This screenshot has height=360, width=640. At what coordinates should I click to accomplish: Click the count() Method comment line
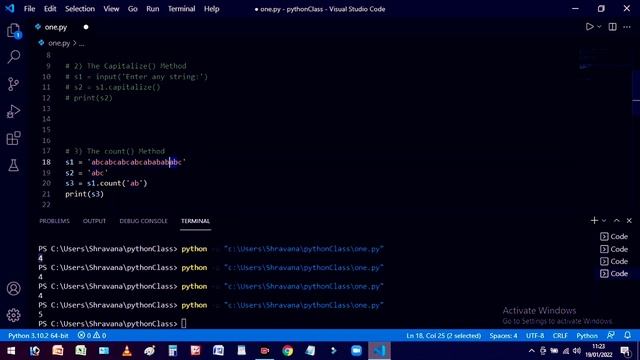pos(115,151)
